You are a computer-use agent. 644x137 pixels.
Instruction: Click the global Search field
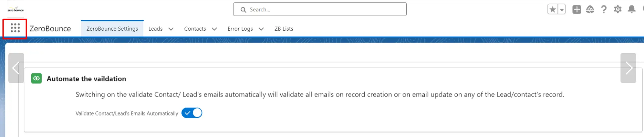coord(320,9)
